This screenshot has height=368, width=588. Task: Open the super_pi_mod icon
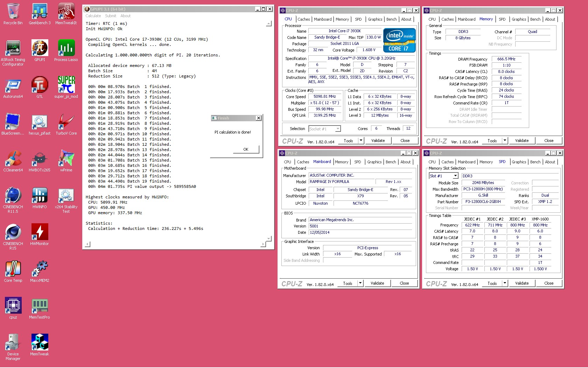tap(66, 88)
